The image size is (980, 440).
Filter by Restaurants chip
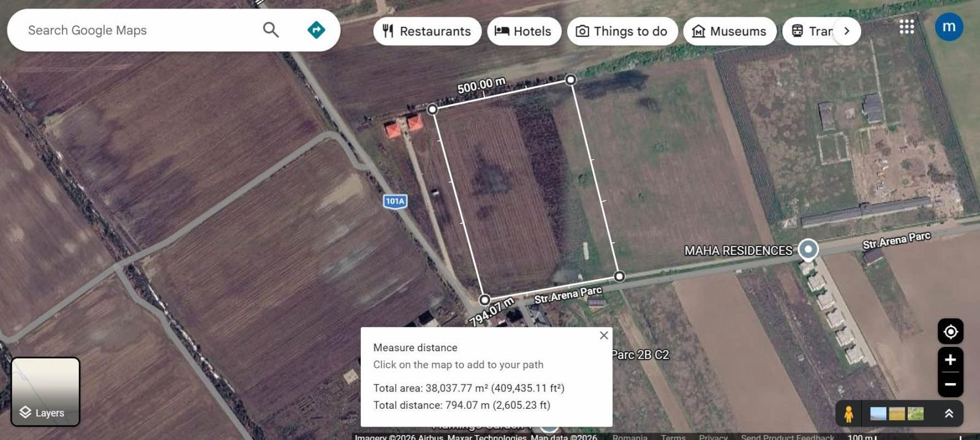click(x=427, y=31)
